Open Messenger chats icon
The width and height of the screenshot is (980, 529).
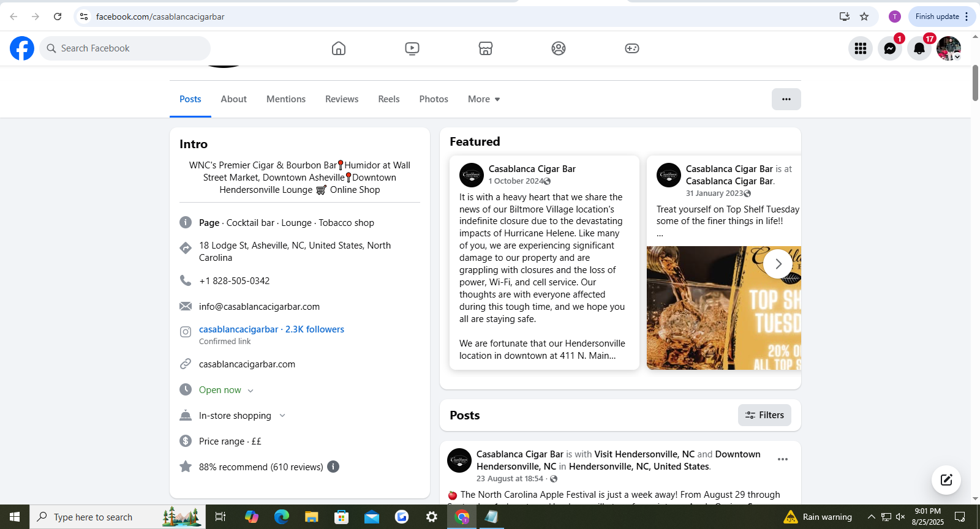890,48
